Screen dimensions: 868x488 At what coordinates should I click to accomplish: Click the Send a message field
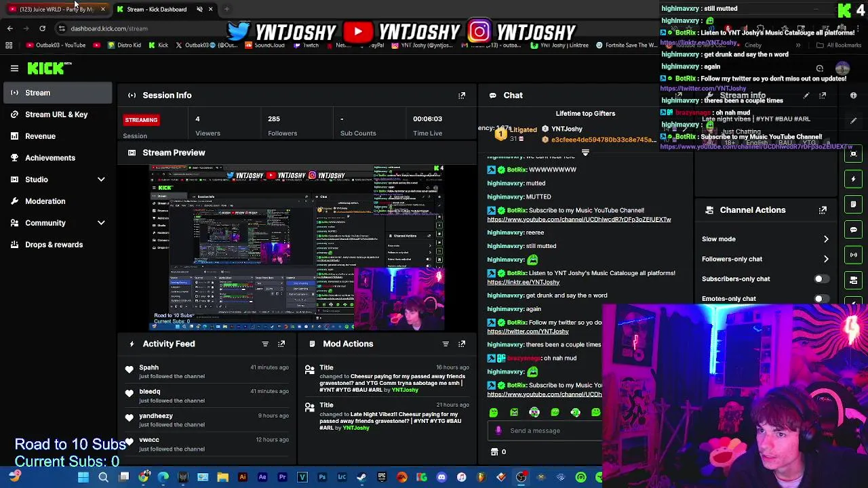(546, 430)
